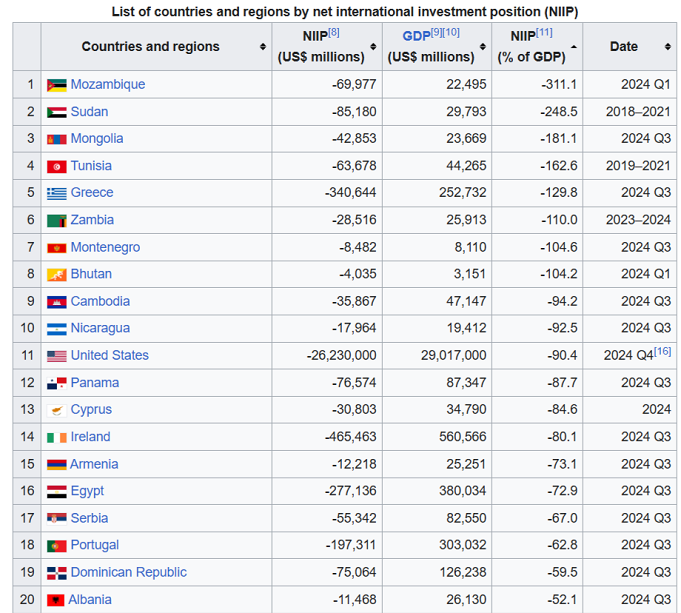
Task: Open the Cyprus link
Action: pos(91,410)
